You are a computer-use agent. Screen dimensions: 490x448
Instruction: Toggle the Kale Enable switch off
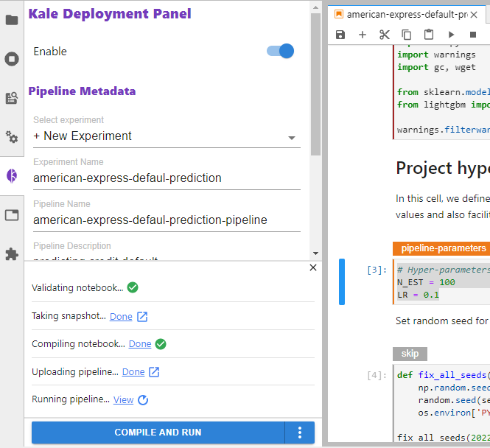[280, 51]
